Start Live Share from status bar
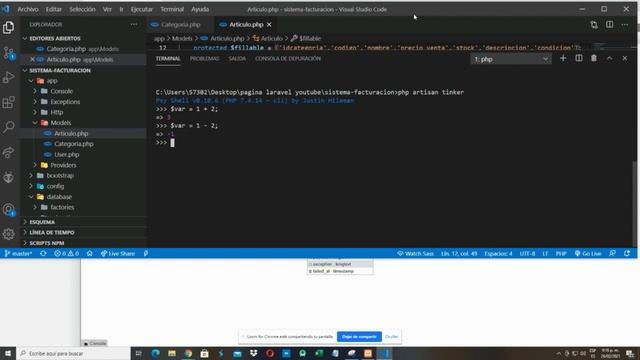The width and height of the screenshot is (640, 360). [118, 253]
